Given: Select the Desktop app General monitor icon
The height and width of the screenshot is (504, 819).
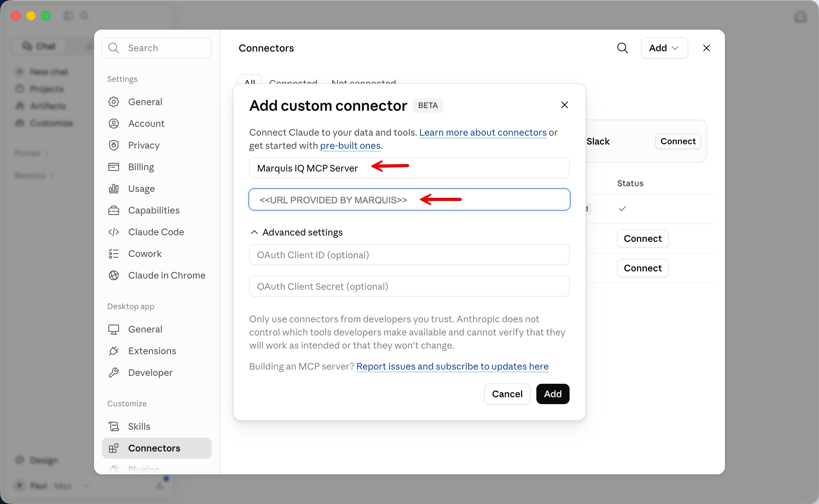Looking at the screenshot, I should 114,329.
